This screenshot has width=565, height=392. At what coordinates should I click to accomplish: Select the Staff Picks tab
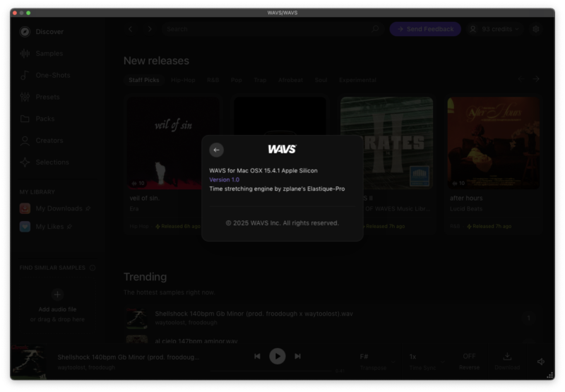tap(143, 81)
